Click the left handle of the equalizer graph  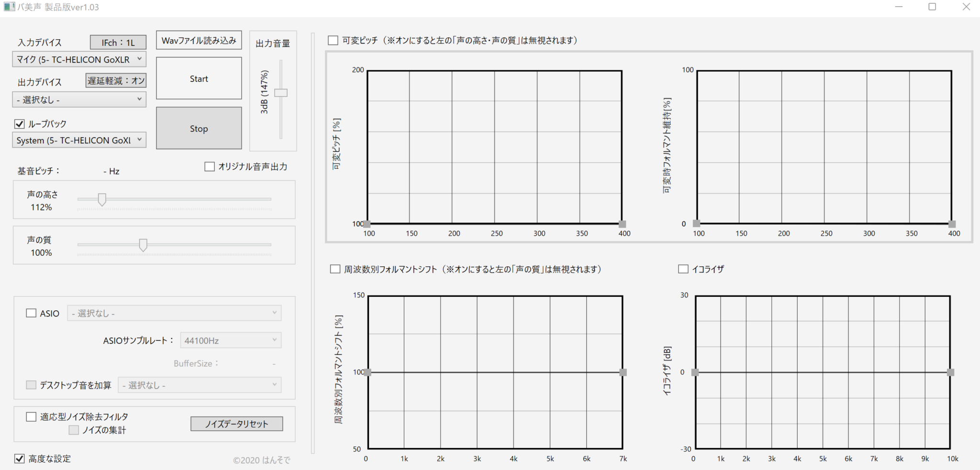coord(695,372)
